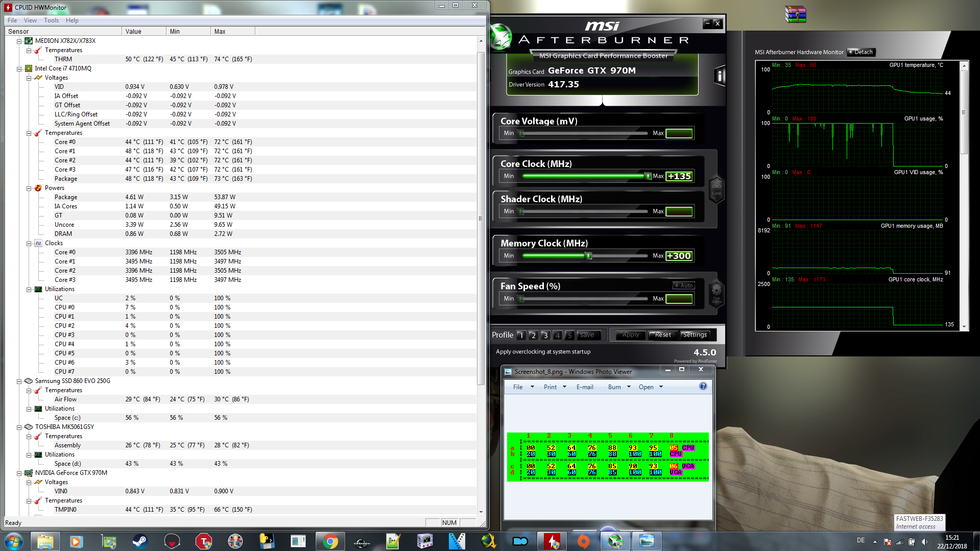Click the Memory Clock slider handle
980x551 pixels.
click(588, 256)
